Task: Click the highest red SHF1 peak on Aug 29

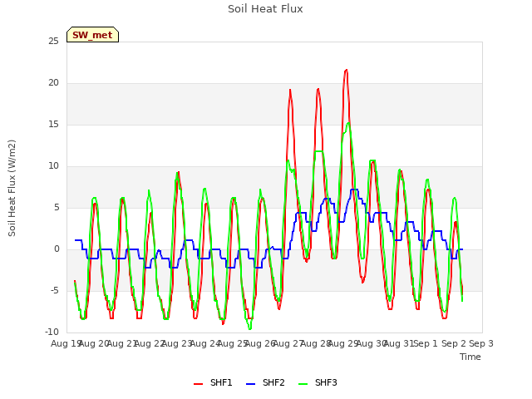Action: pyautogui.click(x=346, y=70)
